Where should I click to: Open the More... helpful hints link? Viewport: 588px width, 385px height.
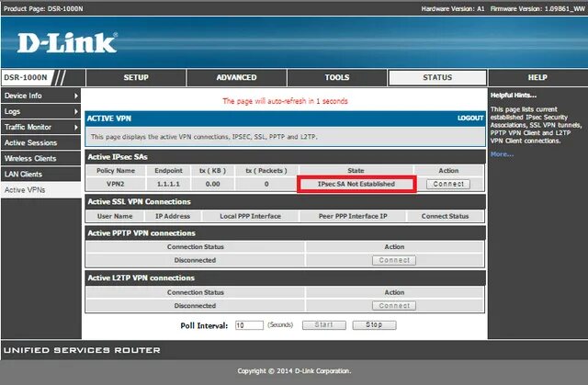click(x=502, y=154)
